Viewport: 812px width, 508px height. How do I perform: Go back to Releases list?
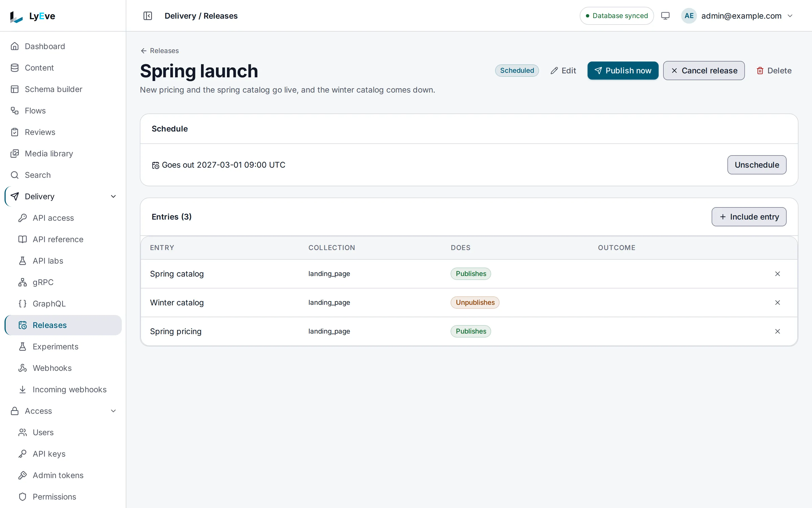[160, 51]
